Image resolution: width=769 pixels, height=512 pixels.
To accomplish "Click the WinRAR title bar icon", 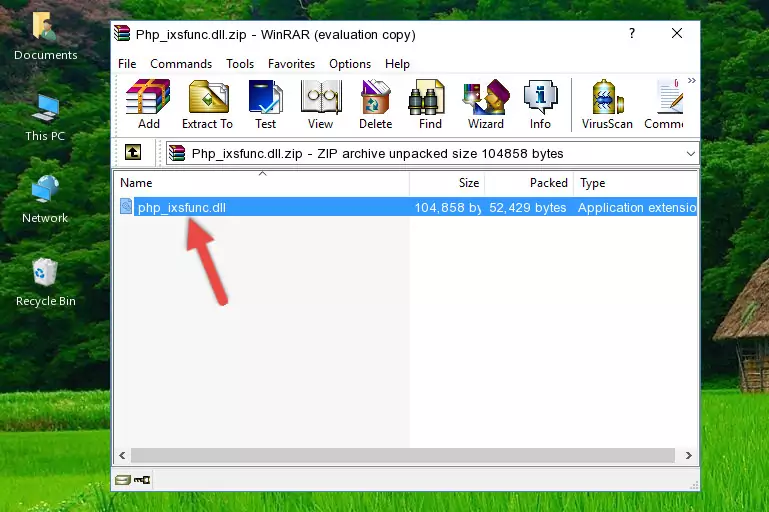I will 122,34.
